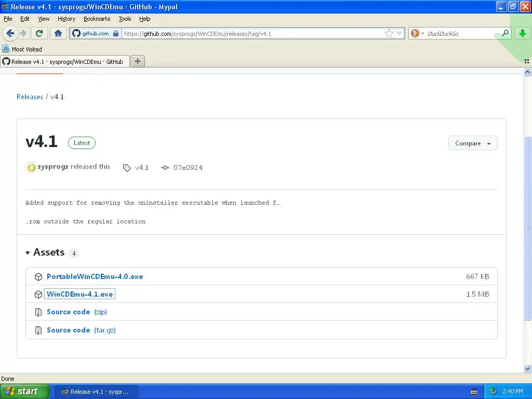
Task: Open the DuckDuckGo search engine selector
Action: (417, 33)
